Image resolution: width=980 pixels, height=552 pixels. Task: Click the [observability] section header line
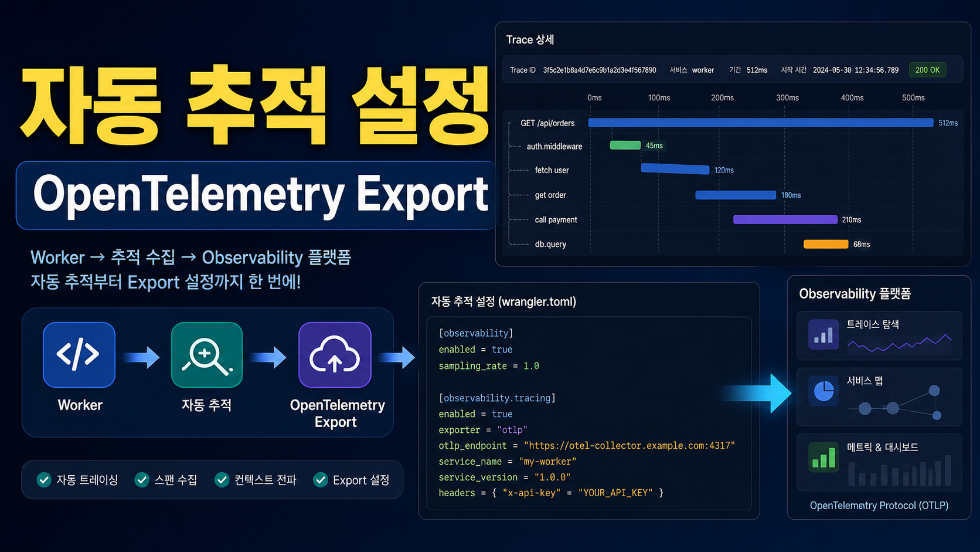pos(476,333)
